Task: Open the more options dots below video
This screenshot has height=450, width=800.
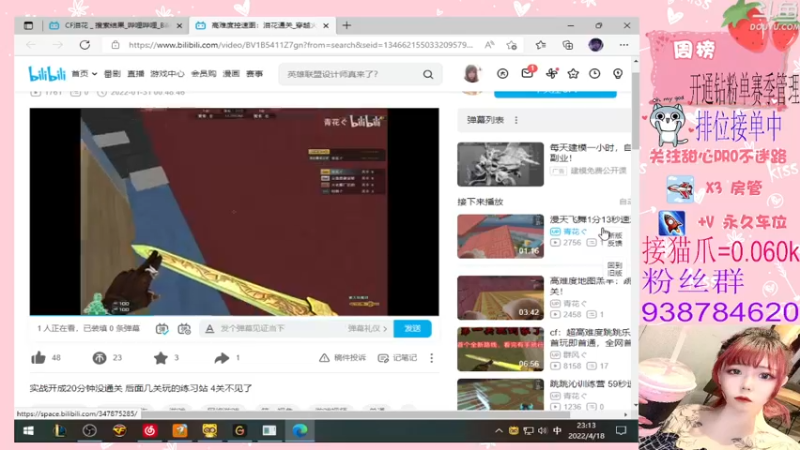Action: click(x=432, y=358)
